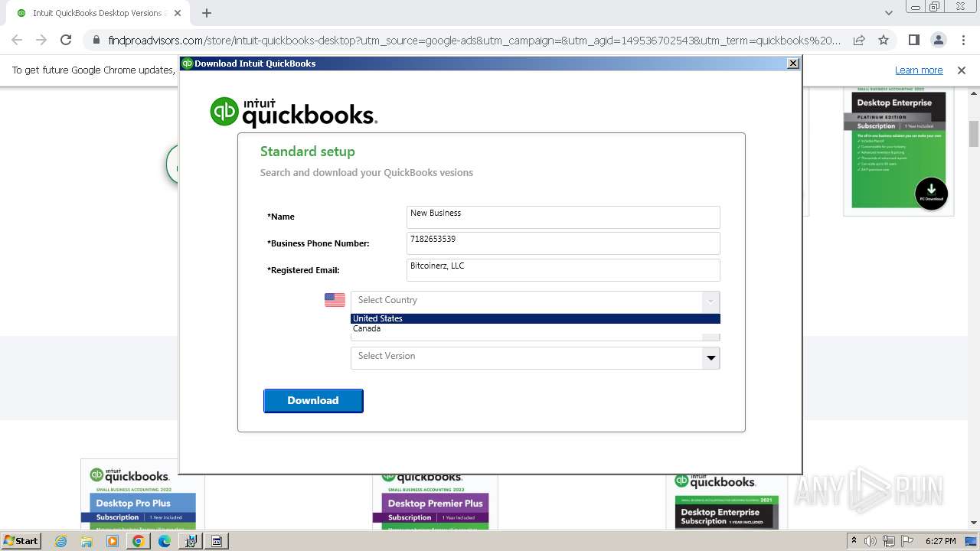
Task: Open a new browser tab
Action: [x=207, y=13]
